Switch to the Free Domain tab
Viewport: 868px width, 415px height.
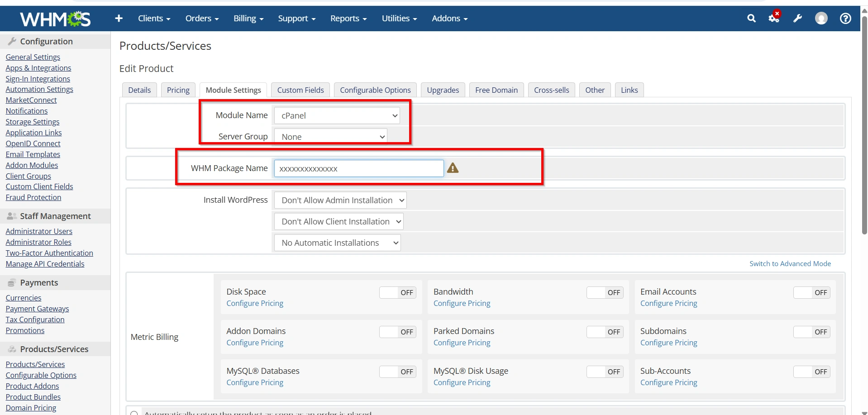pos(496,90)
